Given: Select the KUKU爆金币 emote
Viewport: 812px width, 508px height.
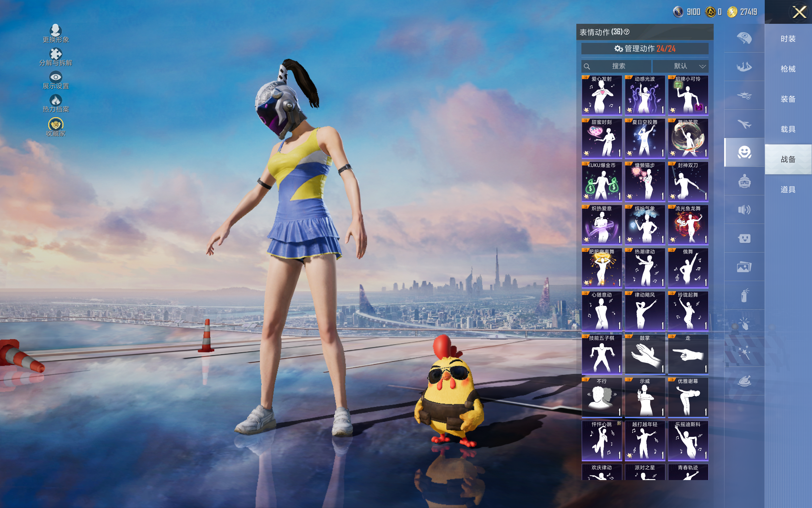Looking at the screenshot, I should (x=602, y=181).
